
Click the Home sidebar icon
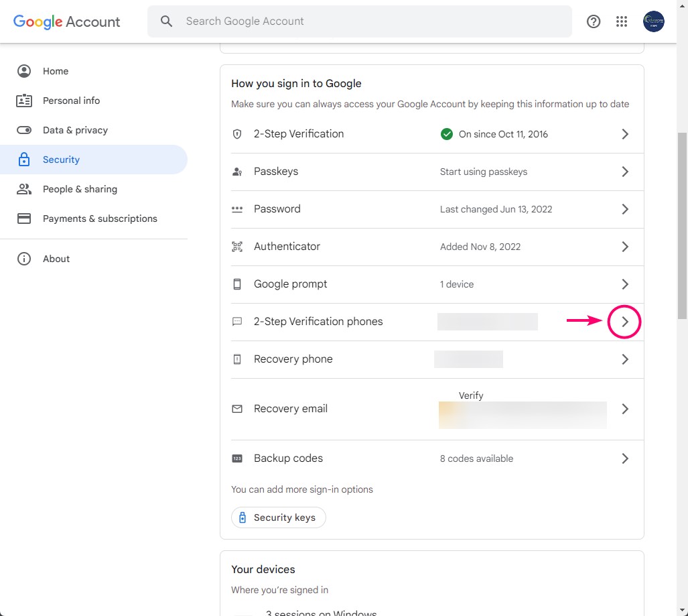pyautogui.click(x=24, y=71)
